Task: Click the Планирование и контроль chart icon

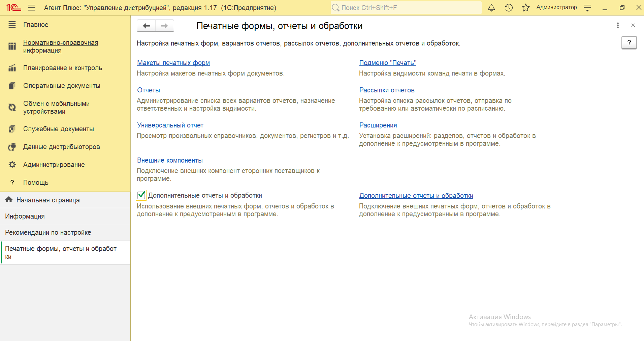Action: (x=12, y=68)
